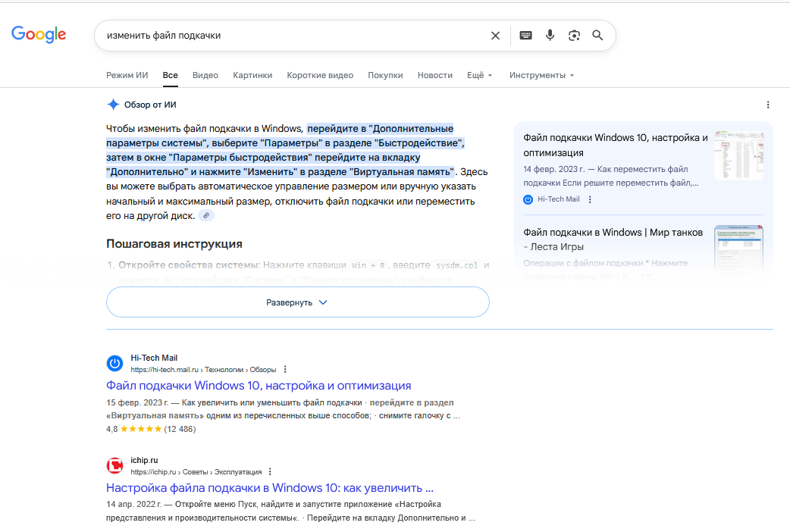The width and height of the screenshot is (790, 532).
Task: Open the Ещё dropdown menu
Action: (x=479, y=76)
